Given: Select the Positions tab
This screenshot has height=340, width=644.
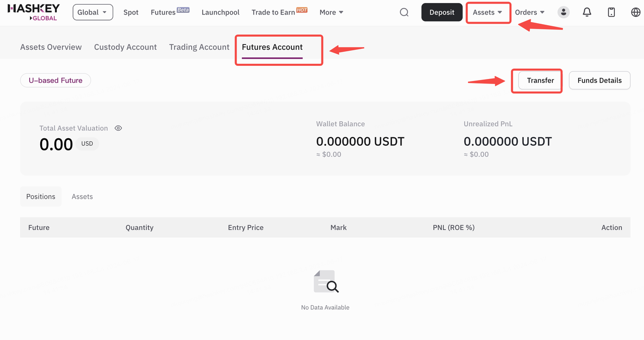Looking at the screenshot, I should click(41, 197).
